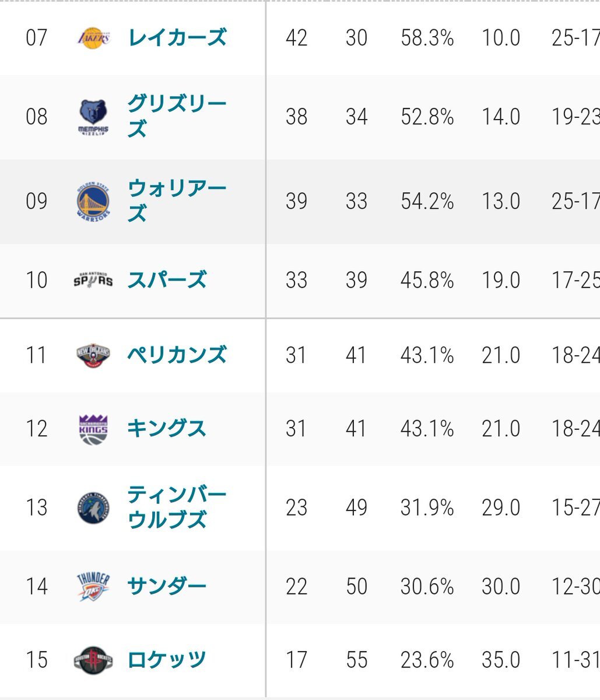Click the Houston Rockets logo
The image size is (600, 700).
tap(93, 660)
